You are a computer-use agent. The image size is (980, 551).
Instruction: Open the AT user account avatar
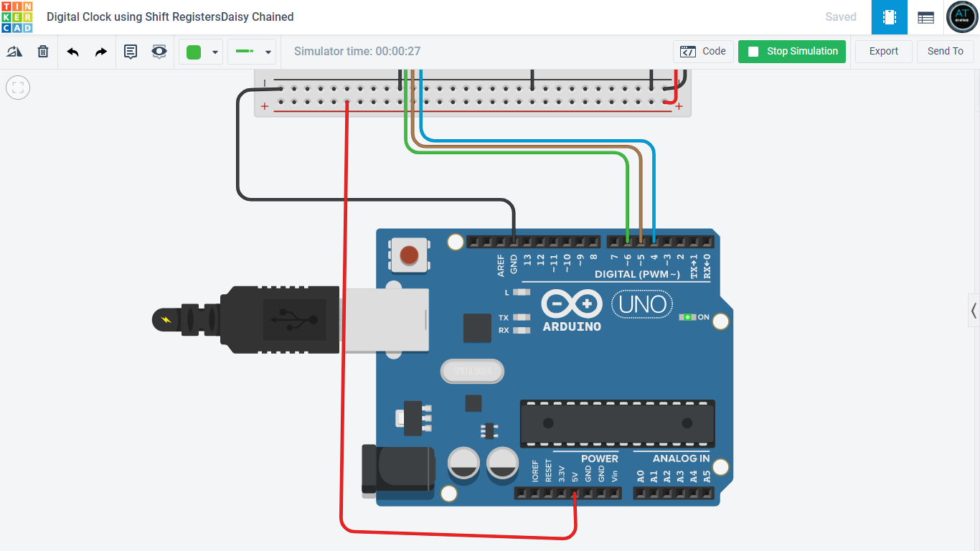click(x=961, y=17)
